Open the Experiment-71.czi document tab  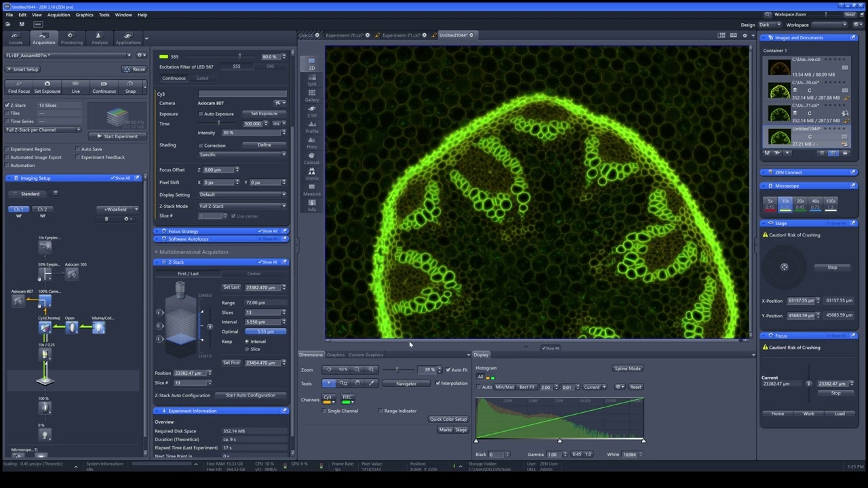pos(401,35)
